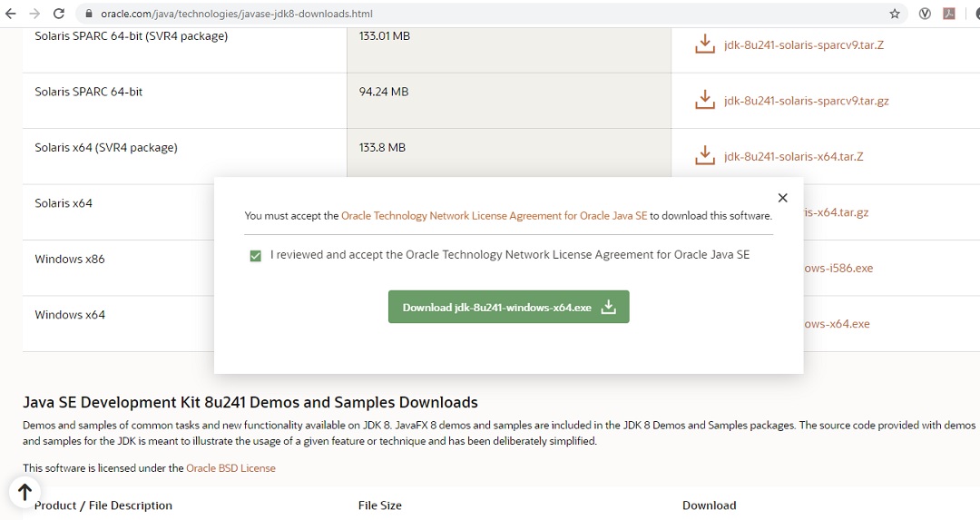
Task: Click partially hidden windows-x64.exe link behind dialog
Action: click(837, 324)
